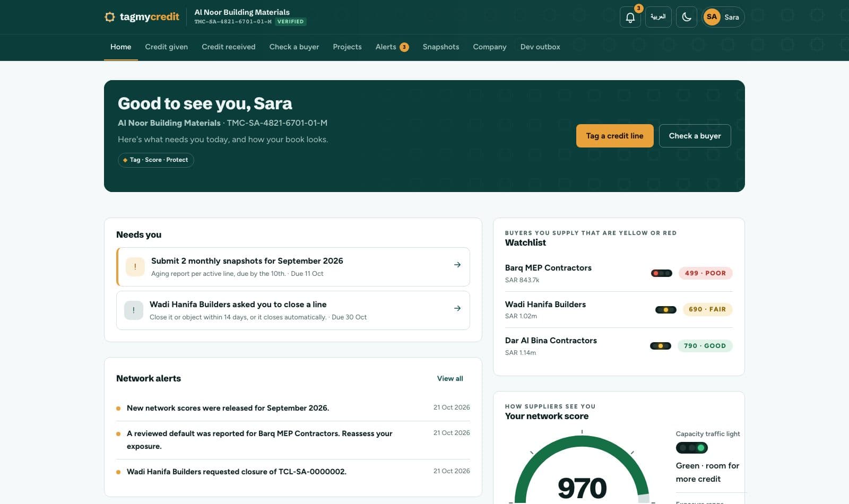Open the arrow on Submit monthly snapshots task

(x=457, y=265)
